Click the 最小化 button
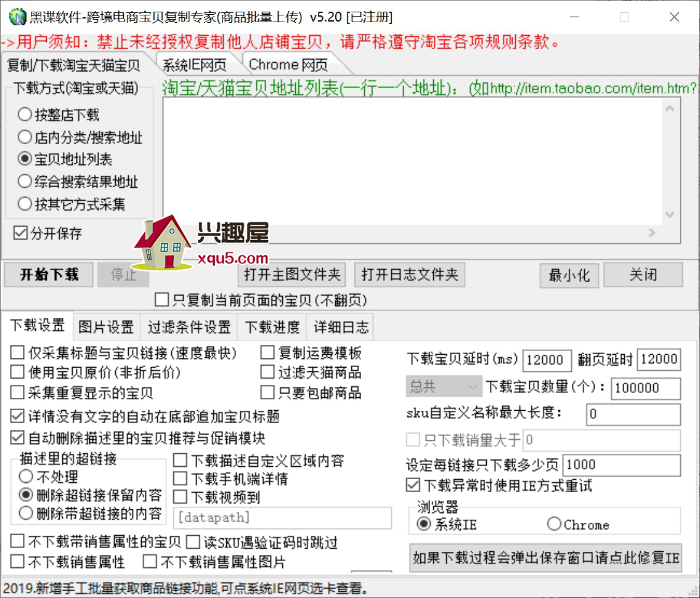This screenshot has height=598, width=700. (x=569, y=275)
